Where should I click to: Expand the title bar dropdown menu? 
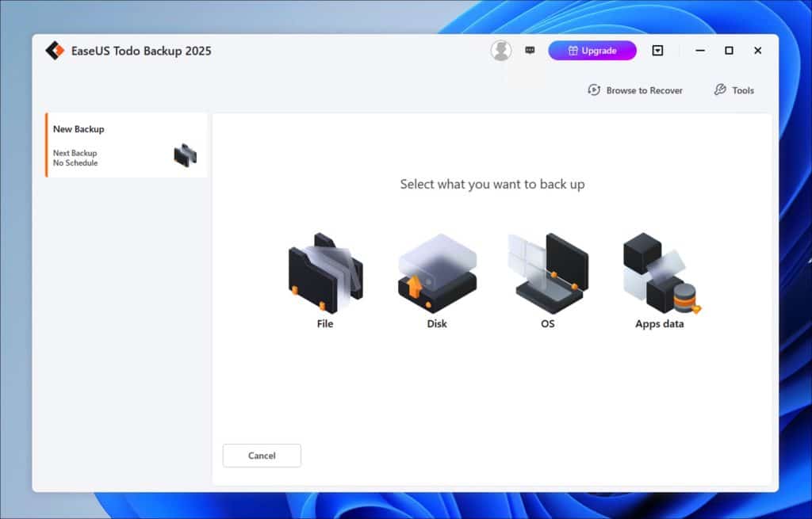(x=657, y=51)
